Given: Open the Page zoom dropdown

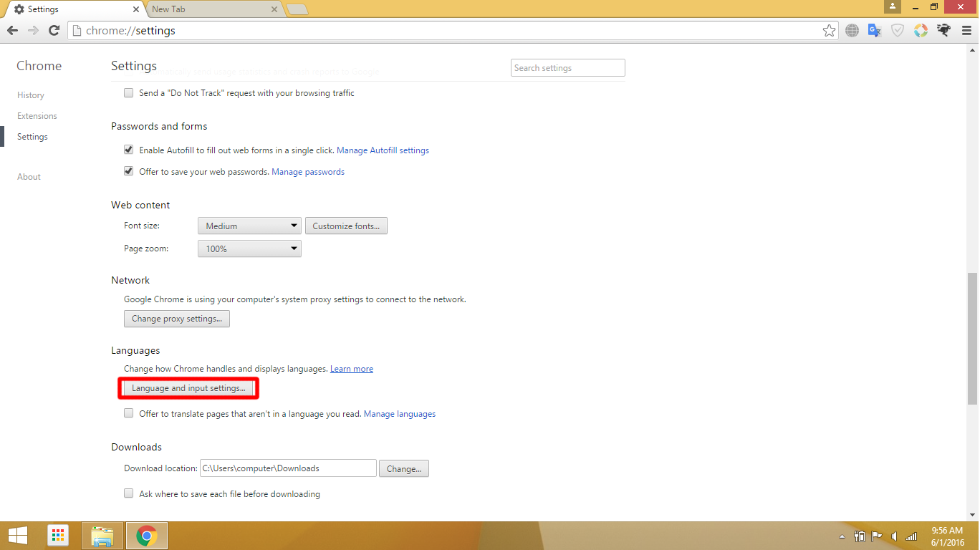Looking at the screenshot, I should click(249, 248).
